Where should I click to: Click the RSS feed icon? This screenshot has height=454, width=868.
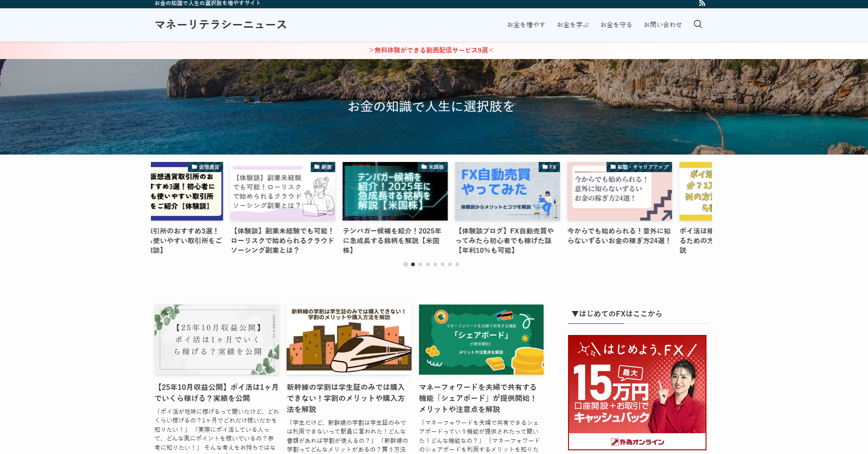coord(702,4)
